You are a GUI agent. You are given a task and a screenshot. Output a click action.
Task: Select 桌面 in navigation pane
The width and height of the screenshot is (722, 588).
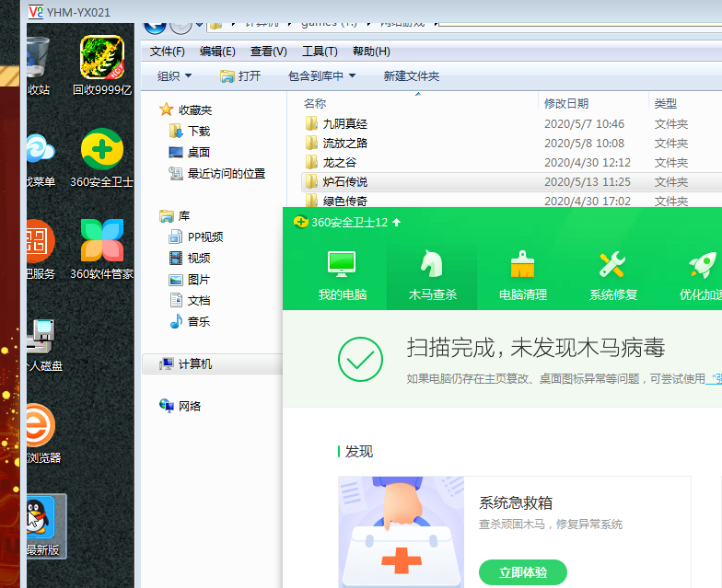[190, 153]
